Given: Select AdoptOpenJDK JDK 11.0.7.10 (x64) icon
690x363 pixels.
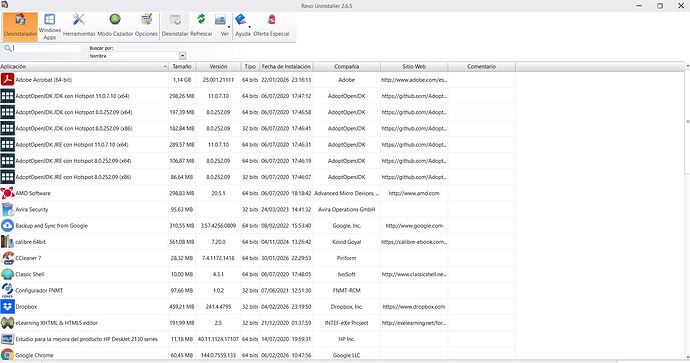Looking at the screenshot, I should pos(7,96).
